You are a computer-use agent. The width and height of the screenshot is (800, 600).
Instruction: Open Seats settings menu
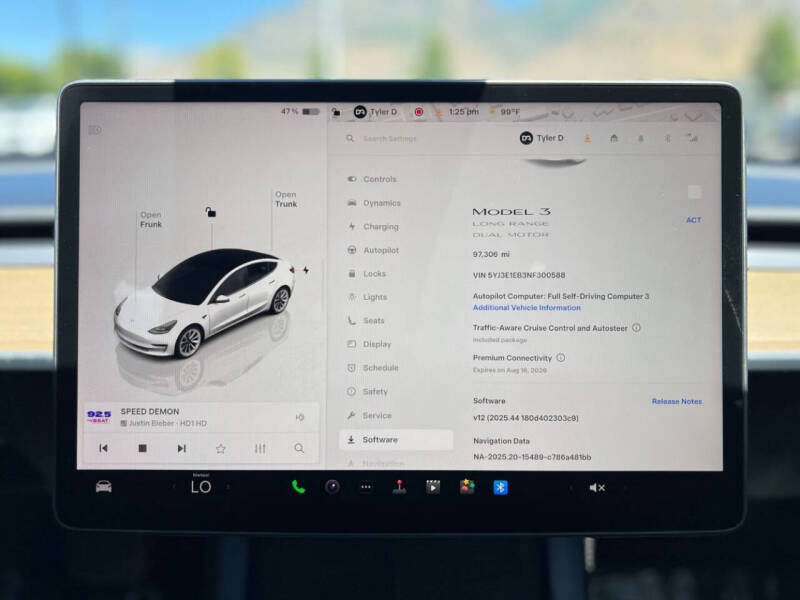365,320
